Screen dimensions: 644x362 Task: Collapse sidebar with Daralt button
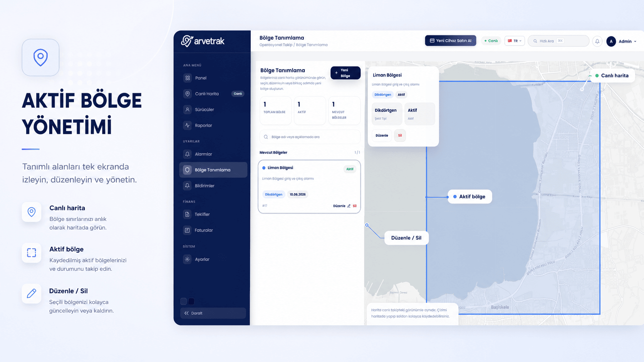(213, 313)
